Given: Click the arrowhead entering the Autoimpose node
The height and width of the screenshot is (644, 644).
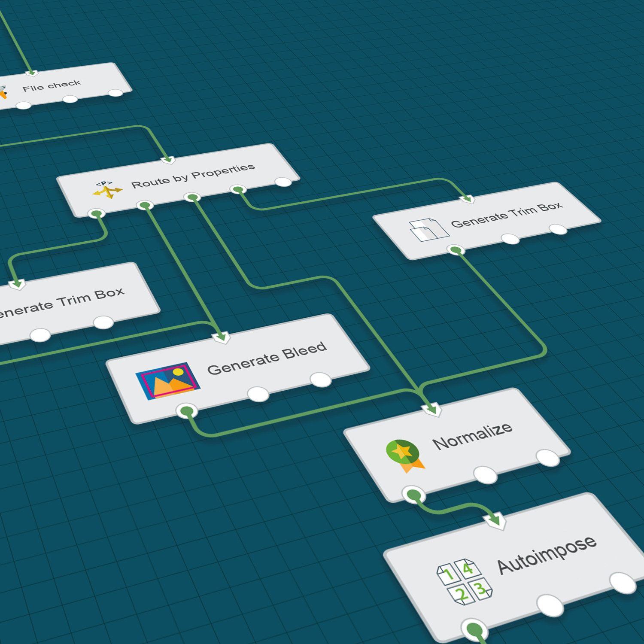Looking at the screenshot, I should click(x=495, y=521).
